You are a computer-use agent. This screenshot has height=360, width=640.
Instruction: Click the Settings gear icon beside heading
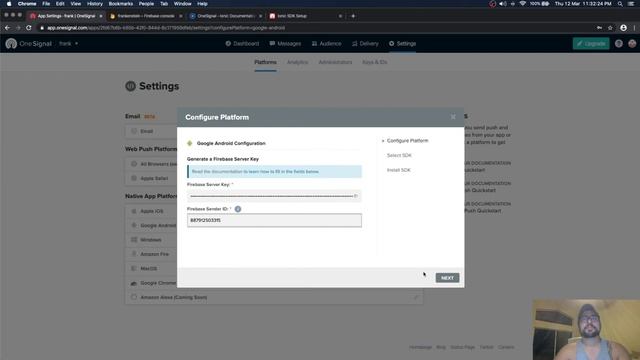(130, 86)
